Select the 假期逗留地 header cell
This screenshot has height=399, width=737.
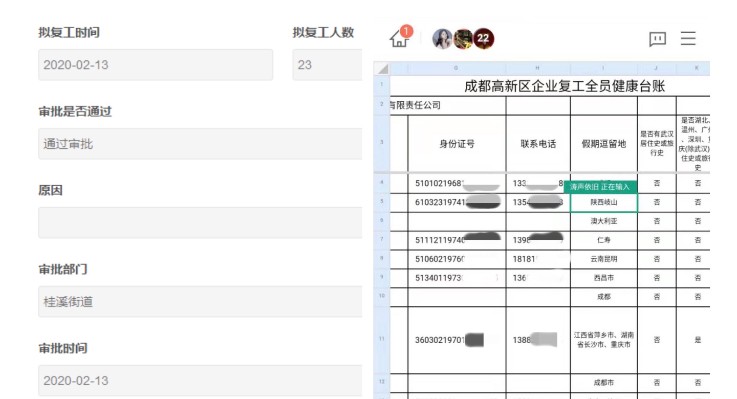[x=604, y=144]
